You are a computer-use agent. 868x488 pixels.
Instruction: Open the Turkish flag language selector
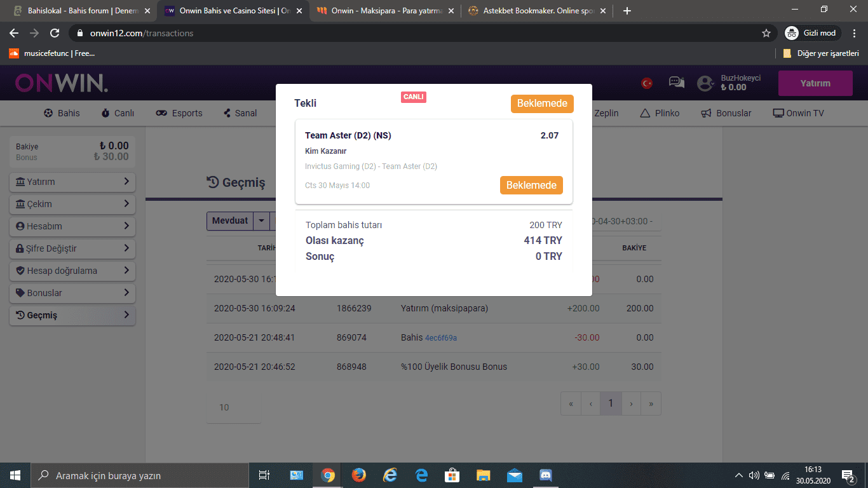tap(647, 83)
